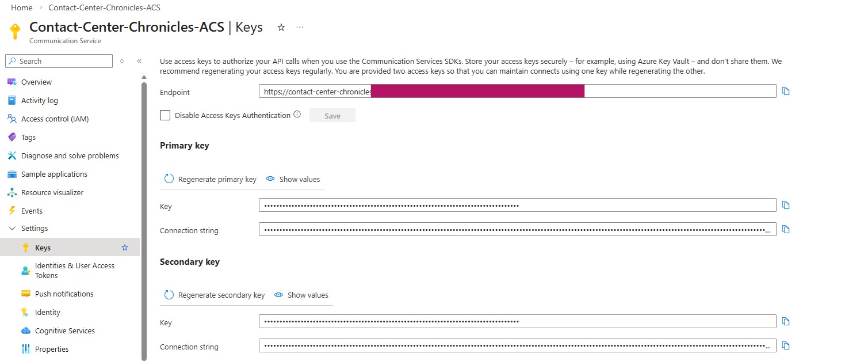This screenshot has height=361, width=868.
Task: Click Regenerate secondary key text
Action: [221, 295]
